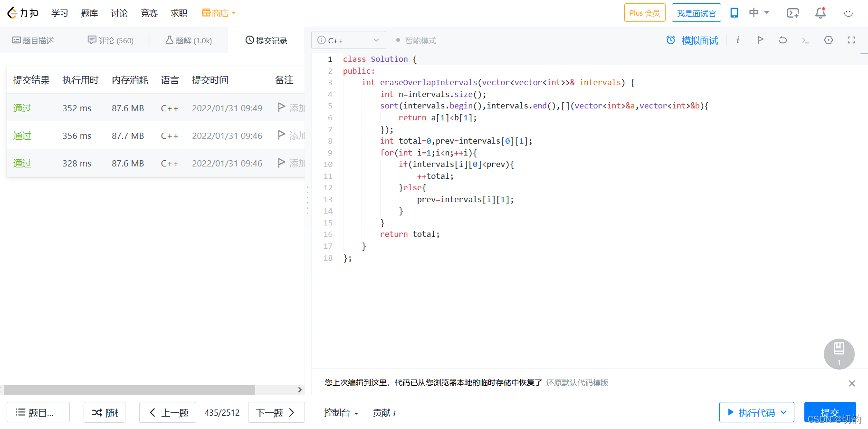The width and height of the screenshot is (868, 429).
Task: Open the 通过 submission at 356 ms
Action: pyautogui.click(x=22, y=136)
